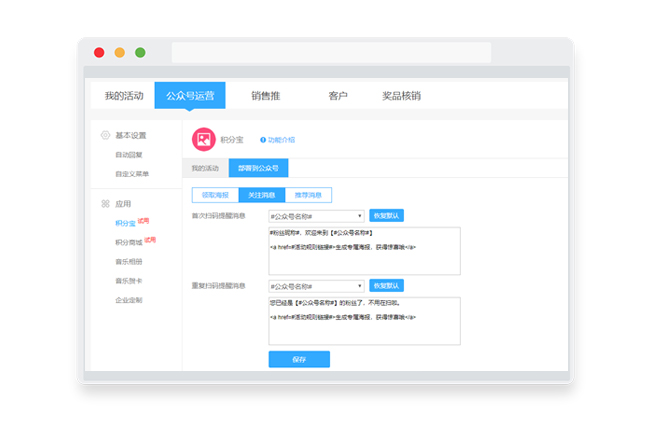Open 积分商城 in the sidebar
The height and width of the screenshot is (430, 660).
pos(129,242)
